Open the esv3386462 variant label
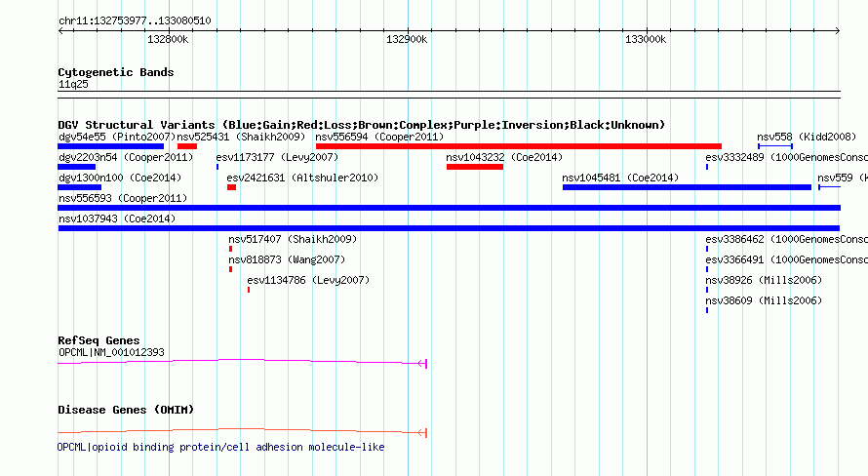This screenshot has height=476, width=868. [x=787, y=239]
